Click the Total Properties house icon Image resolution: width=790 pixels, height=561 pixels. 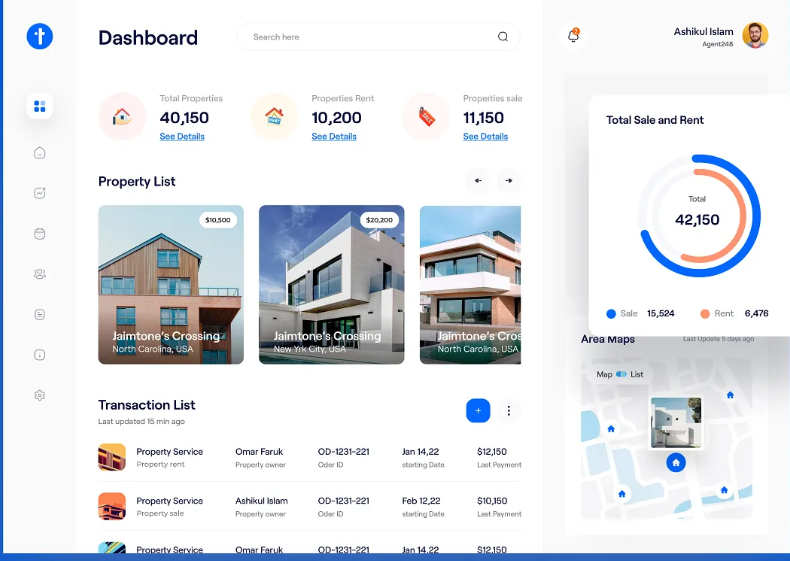(x=122, y=116)
